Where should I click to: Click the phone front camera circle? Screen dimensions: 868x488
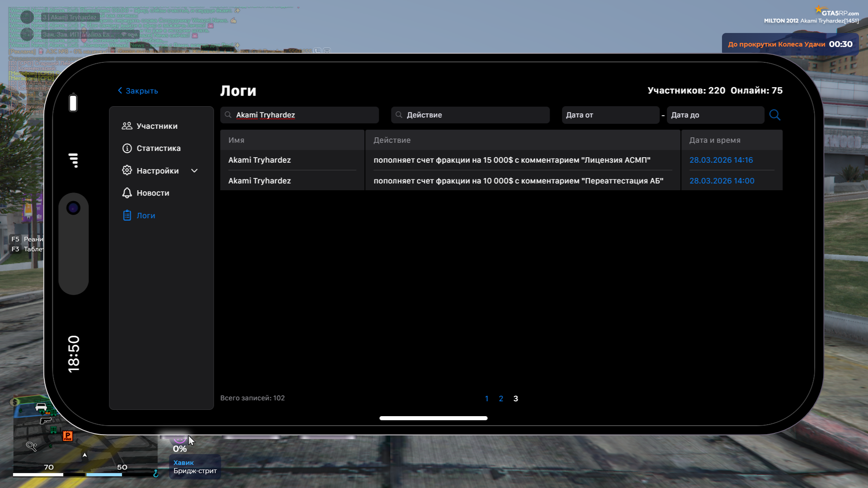(x=73, y=208)
